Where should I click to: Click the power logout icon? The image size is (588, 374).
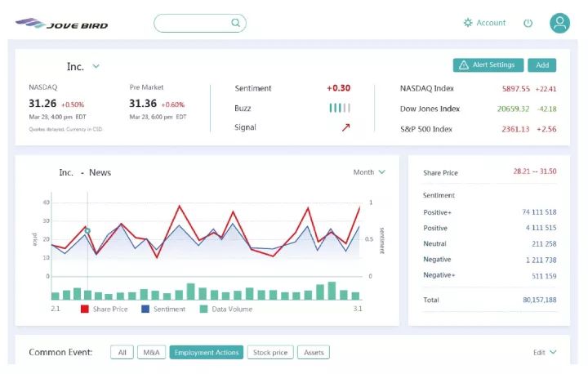(x=528, y=23)
